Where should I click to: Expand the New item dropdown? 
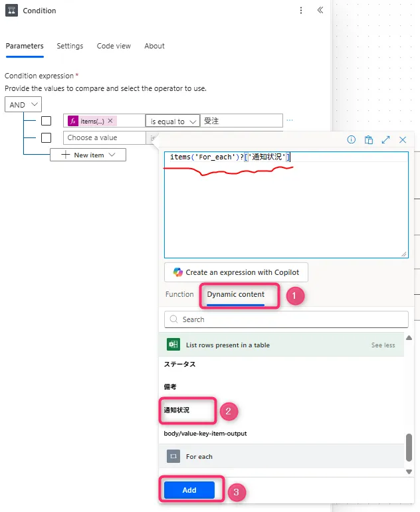(x=88, y=155)
